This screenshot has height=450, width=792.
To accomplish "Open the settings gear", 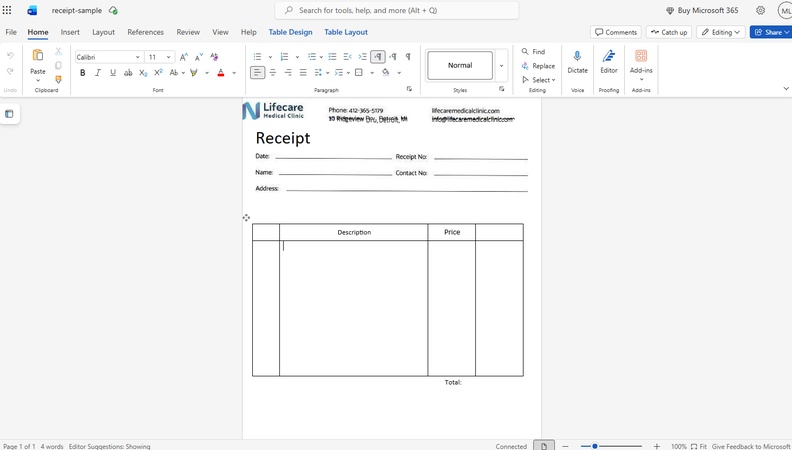I will tap(761, 10).
